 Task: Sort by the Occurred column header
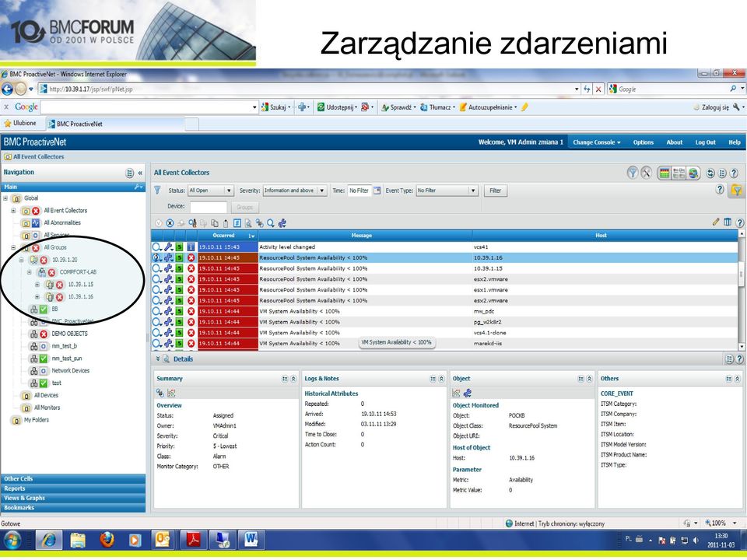[x=228, y=235]
